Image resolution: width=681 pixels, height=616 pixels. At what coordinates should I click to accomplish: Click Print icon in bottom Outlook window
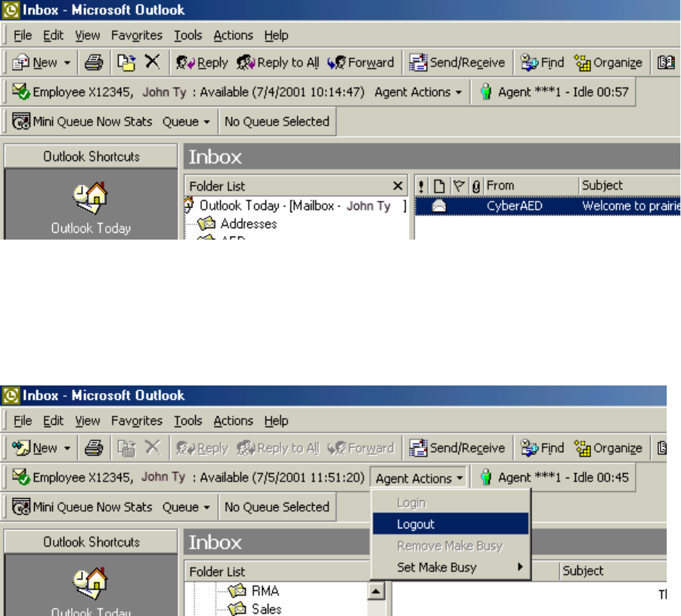pos(94,448)
